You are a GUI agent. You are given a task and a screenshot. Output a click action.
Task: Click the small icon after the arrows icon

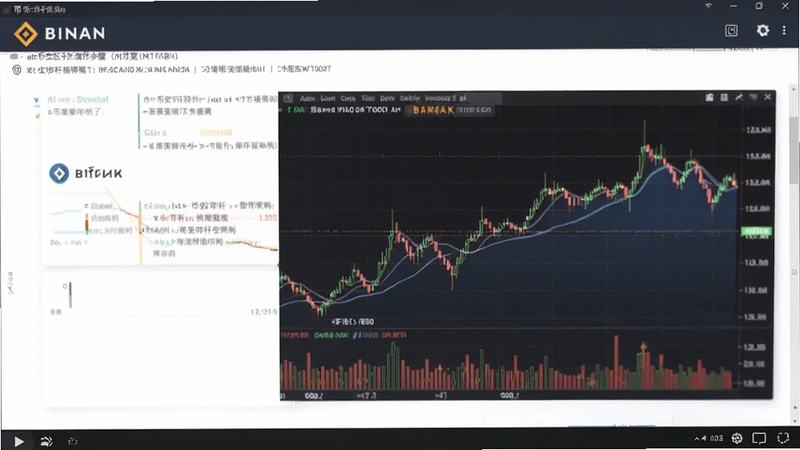point(72,441)
